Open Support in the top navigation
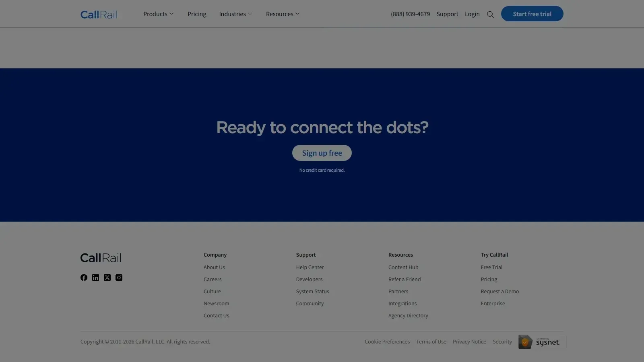 pyautogui.click(x=447, y=14)
